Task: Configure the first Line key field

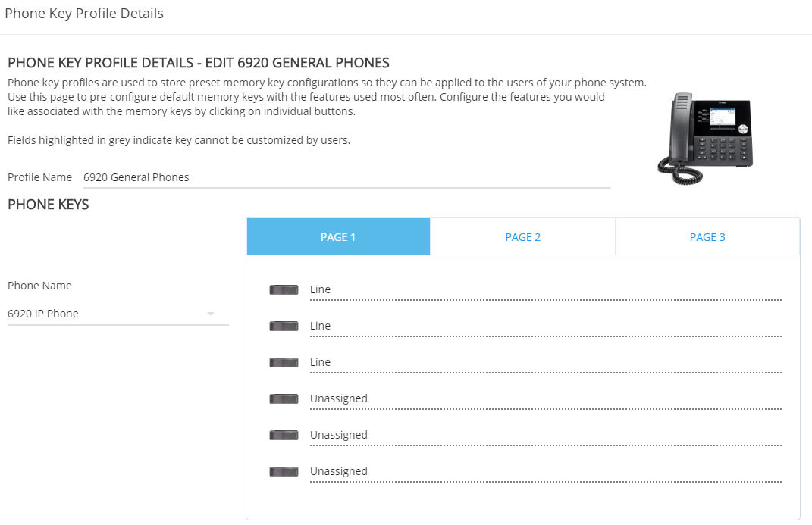Action: click(546, 290)
